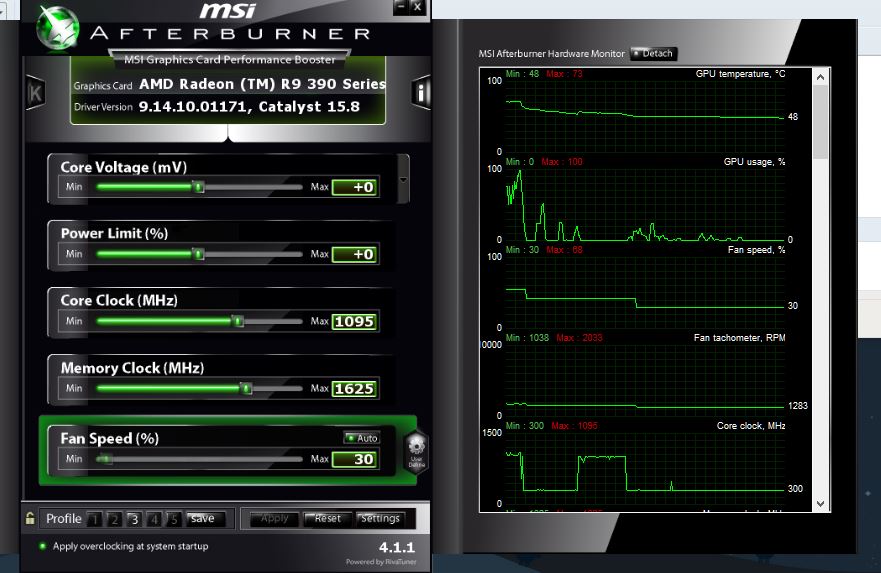Click the Apply button

[274, 519]
